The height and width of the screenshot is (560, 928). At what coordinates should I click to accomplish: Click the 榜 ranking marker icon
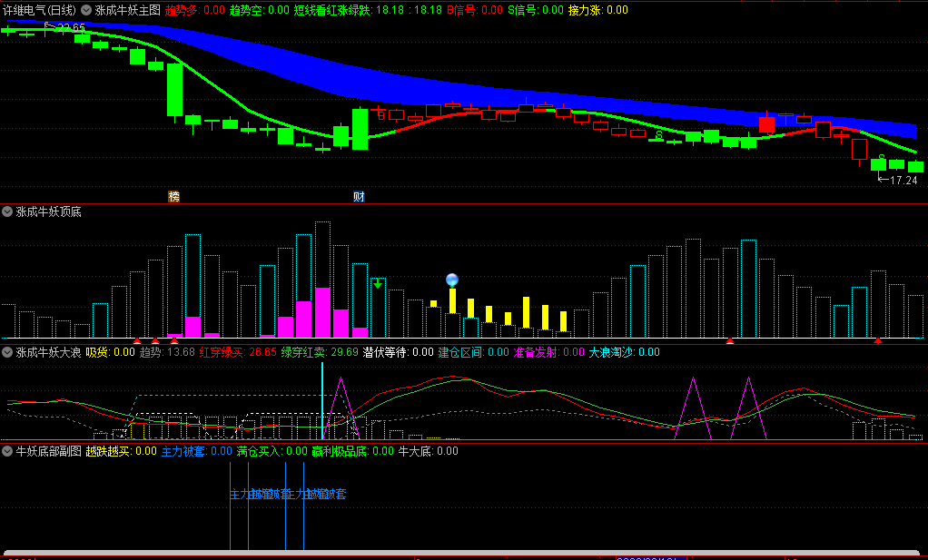174,197
